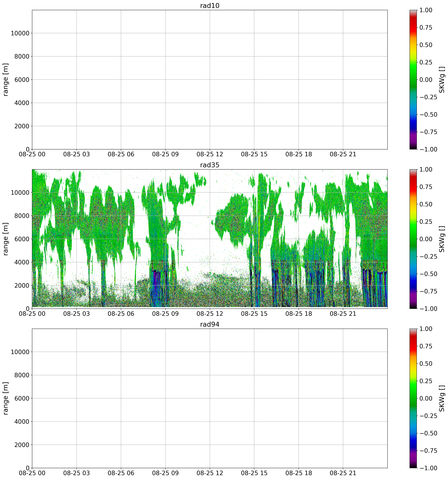Click the rad10 plot title
Screen dimensions: 448x479
pos(210,6)
